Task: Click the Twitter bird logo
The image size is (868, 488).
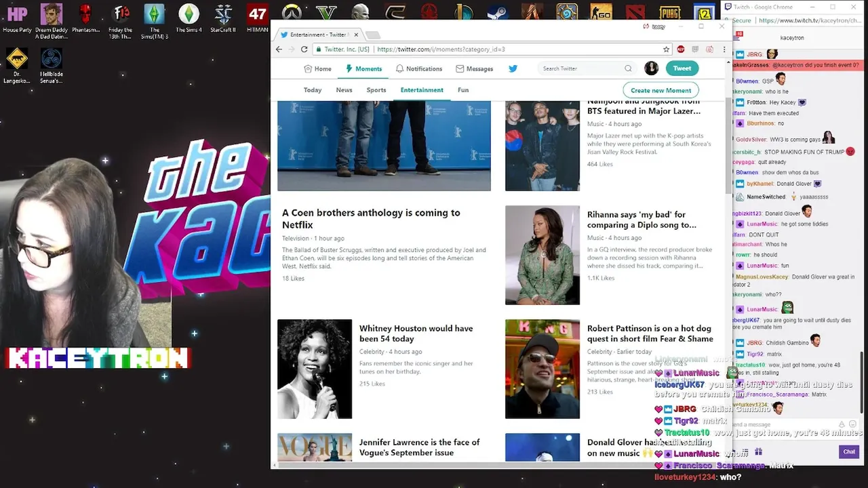Action: [513, 68]
